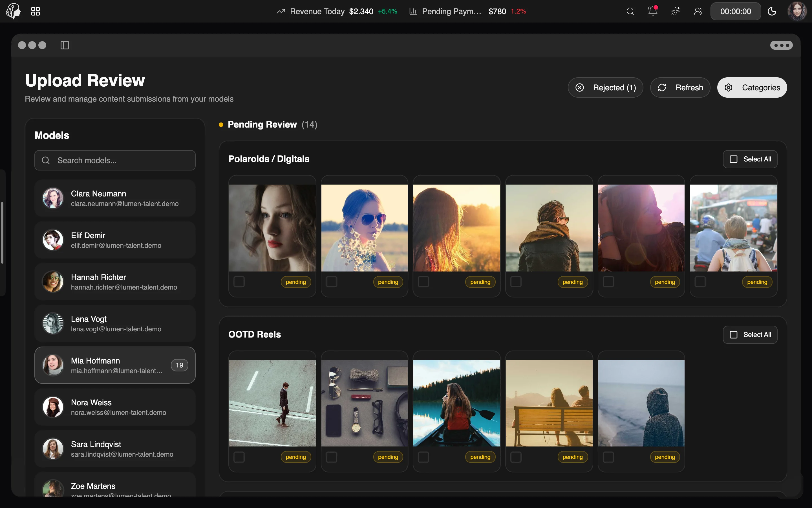
Task: Open the man walking street reel
Action: (x=272, y=403)
